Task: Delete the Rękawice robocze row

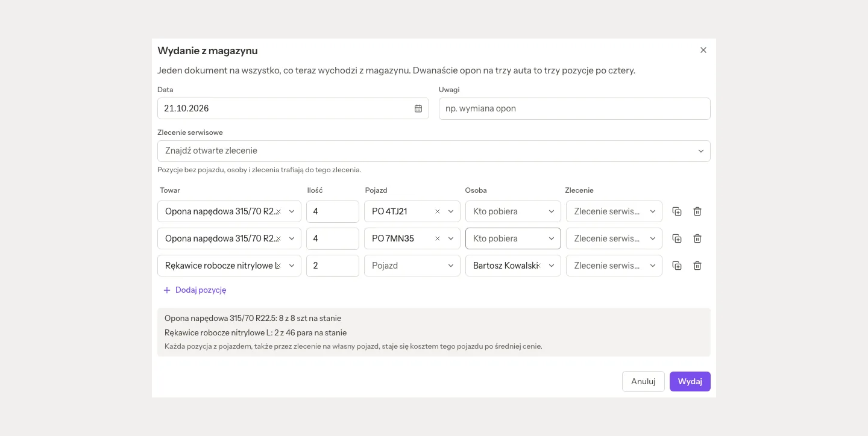Action: (697, 266)
